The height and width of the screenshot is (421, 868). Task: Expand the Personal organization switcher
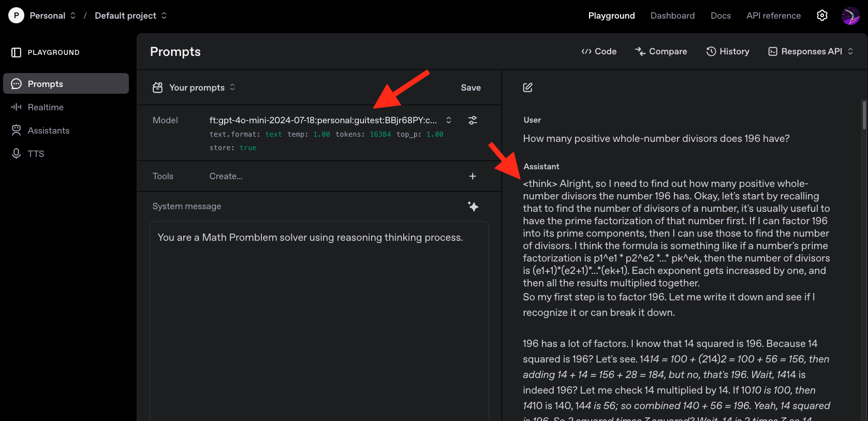73,16
